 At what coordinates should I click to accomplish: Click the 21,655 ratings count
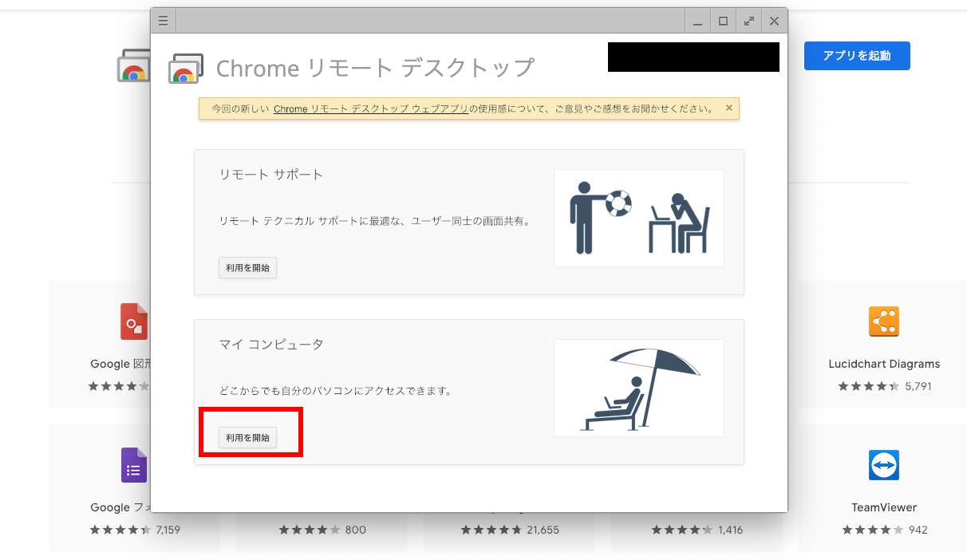point(543,530)
